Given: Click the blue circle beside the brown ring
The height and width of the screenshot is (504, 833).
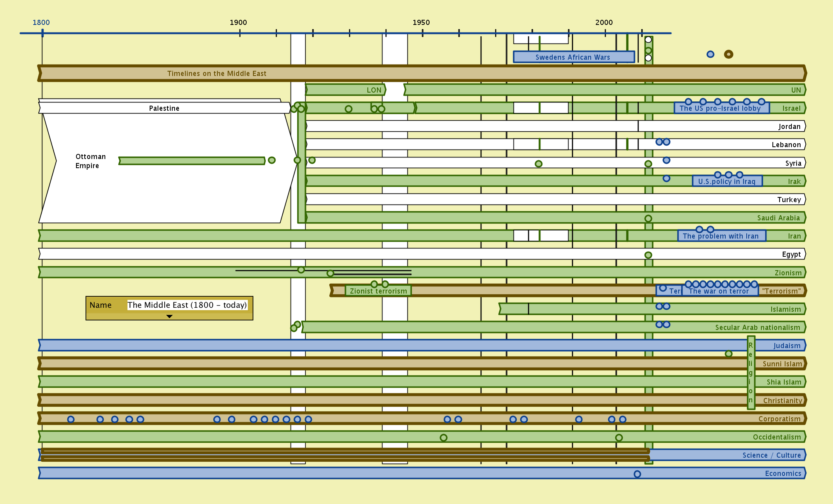Looking at the screenshot, I should click(x=710, y=54).
